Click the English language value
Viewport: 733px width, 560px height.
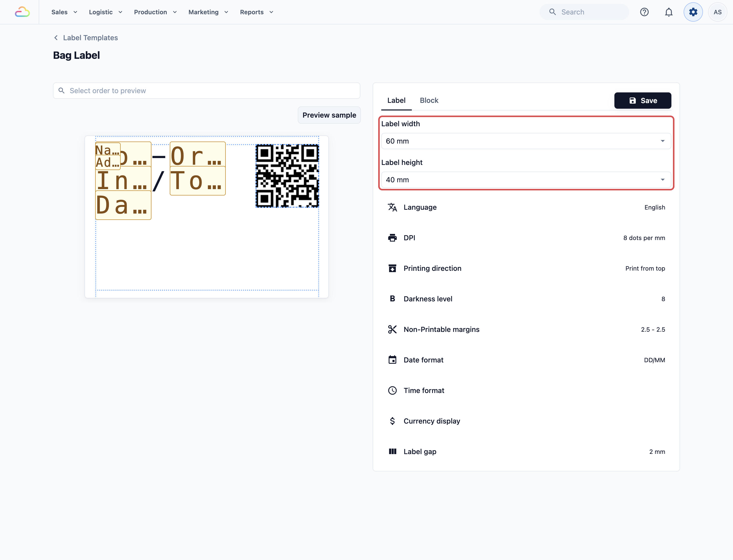654,207
